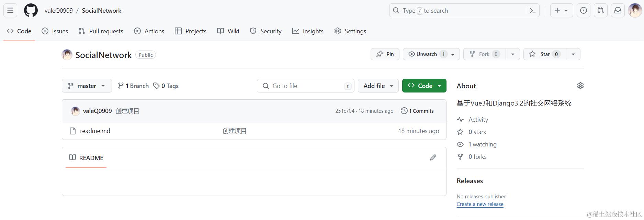Open the Releases heading link
This screenshot has height=220, width=644.
[470, 181]
